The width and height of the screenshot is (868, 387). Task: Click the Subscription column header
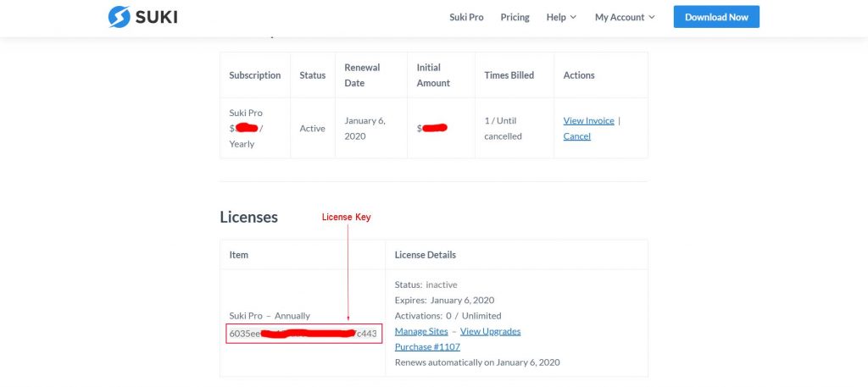coord(255,75)
